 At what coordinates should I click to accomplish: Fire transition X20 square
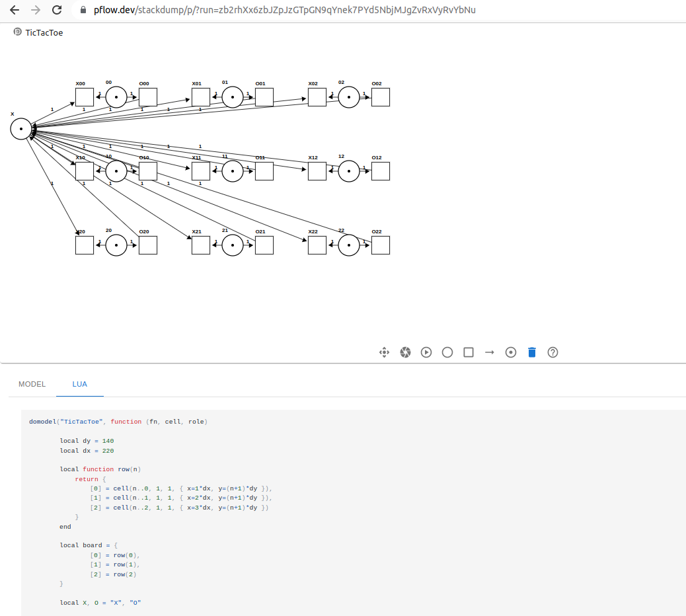(x=85, y=245)
